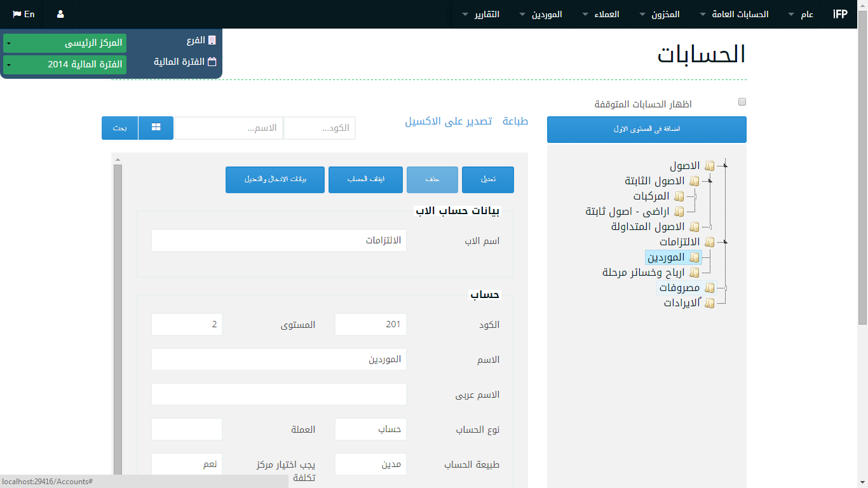
Task: Click the بحث search button
Action: (120, 128)
